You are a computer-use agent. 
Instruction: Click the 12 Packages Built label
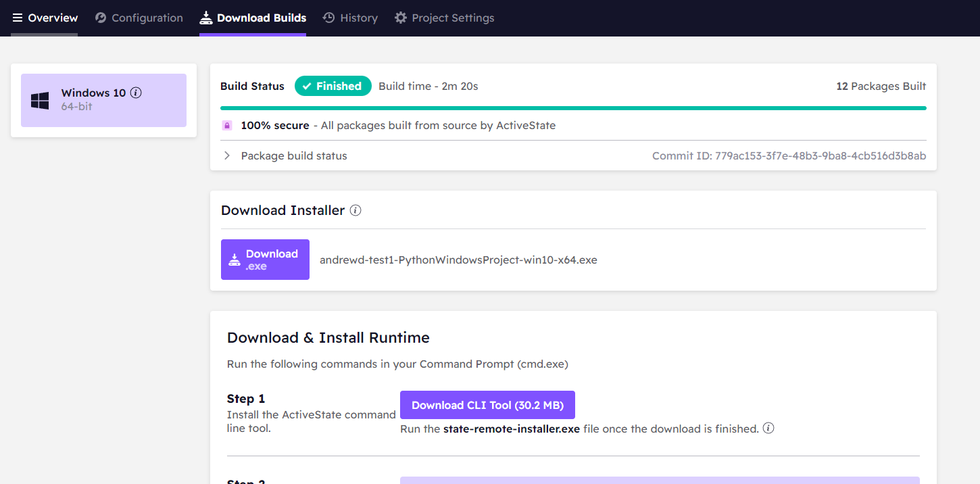[x=881, y=87]
